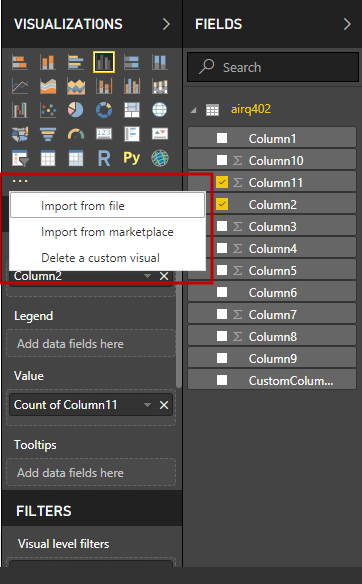The height and width of the screenshot is (584, 362).
Task: Toggle the CustomColum... field checkbox
Action: pyautogui.click(x=222, y=380)
